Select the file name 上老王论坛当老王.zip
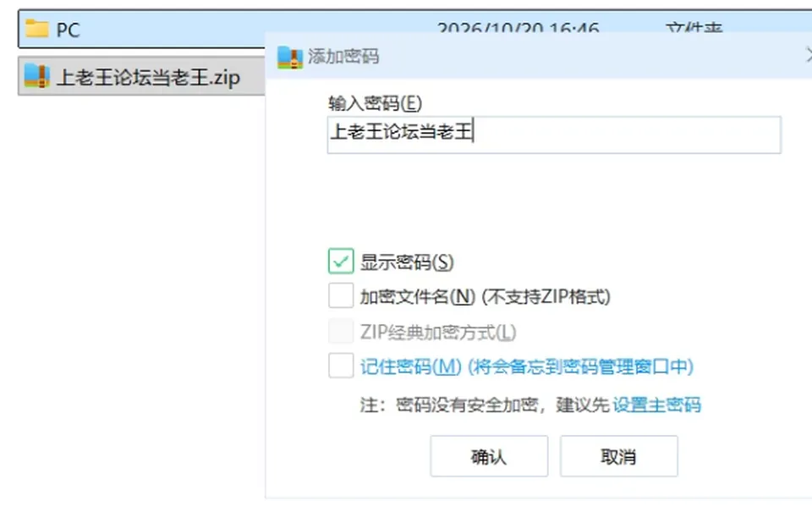This screenshot has height=523, width=812. click(148, 77)
